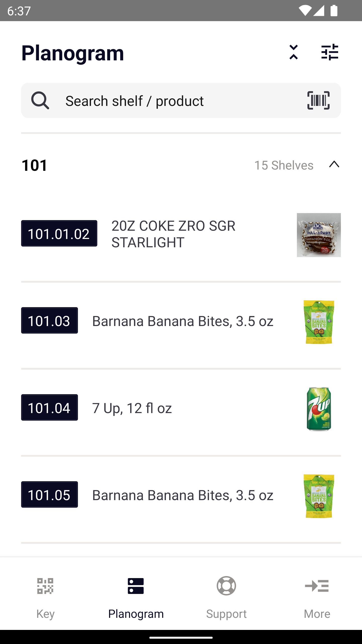This screenshot has height=644, width=362.
Task: Tap the cinnamon roll product thumbnail
Action: pos(319,235)
